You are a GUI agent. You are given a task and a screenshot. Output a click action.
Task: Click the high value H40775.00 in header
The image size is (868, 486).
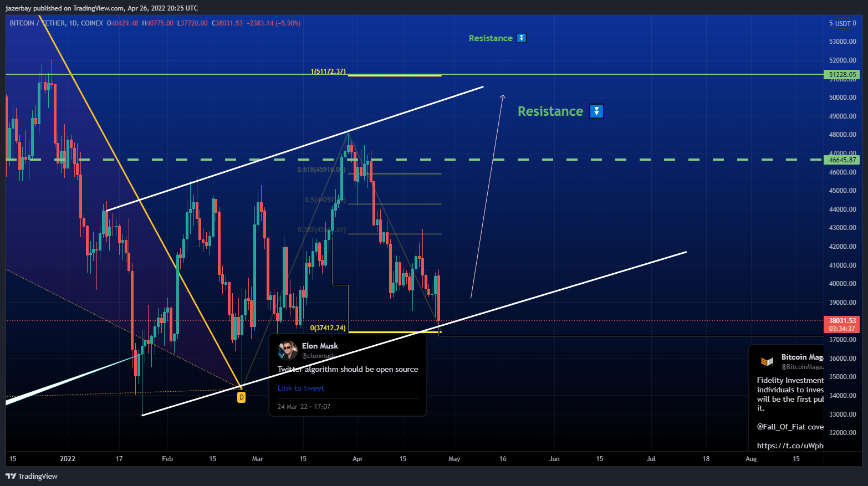click(x=158, y=23)
